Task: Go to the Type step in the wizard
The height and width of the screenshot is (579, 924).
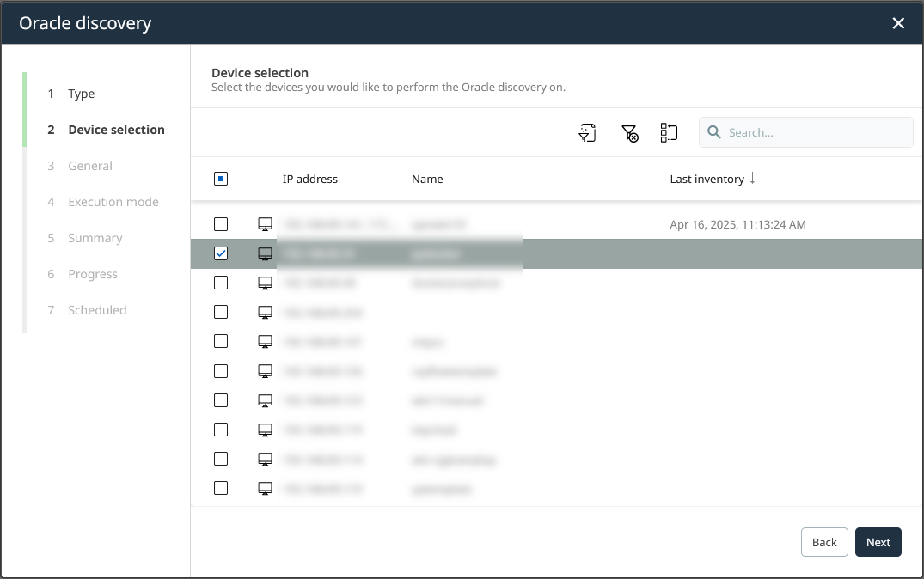Action: (82, 94)
